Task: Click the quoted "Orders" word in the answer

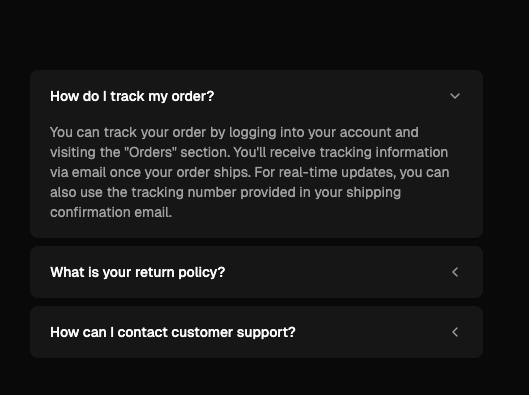Action: tap(150, 152)
